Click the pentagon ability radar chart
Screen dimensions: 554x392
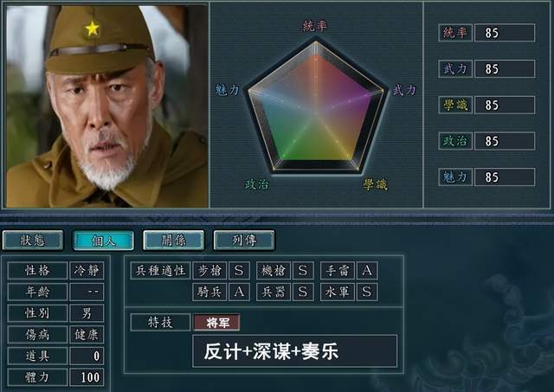click(315, 107)
